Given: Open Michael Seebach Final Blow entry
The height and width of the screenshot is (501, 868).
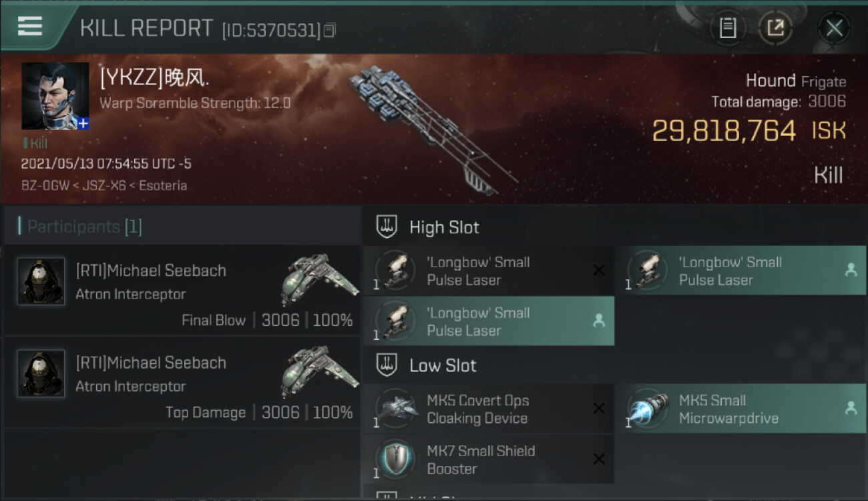Looking at the screenshot, I should 182,291.
